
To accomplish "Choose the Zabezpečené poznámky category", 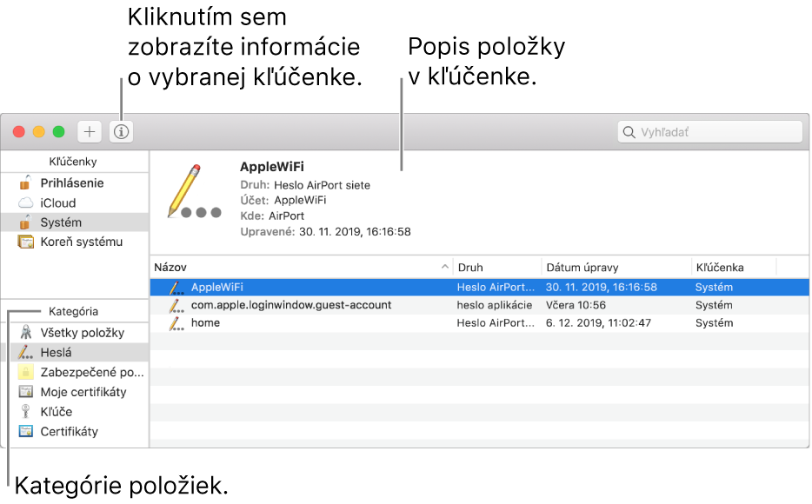I will 75,372.
